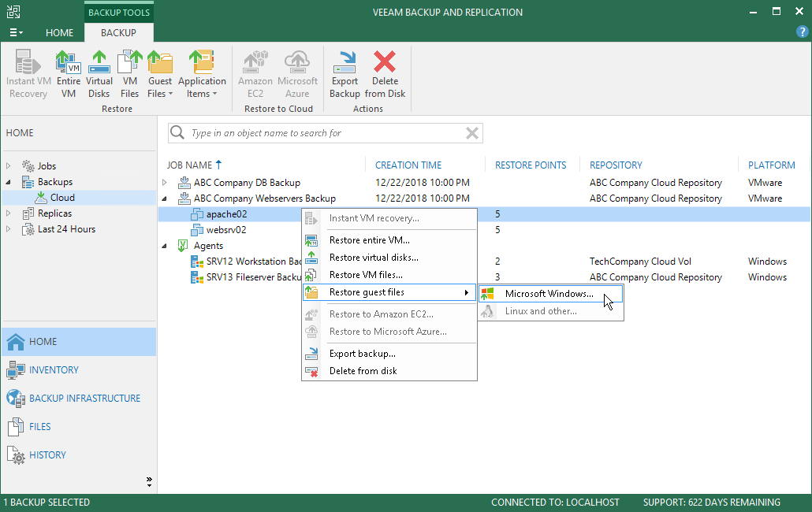Switch to the HOME ribbon tab

point(60,32)
